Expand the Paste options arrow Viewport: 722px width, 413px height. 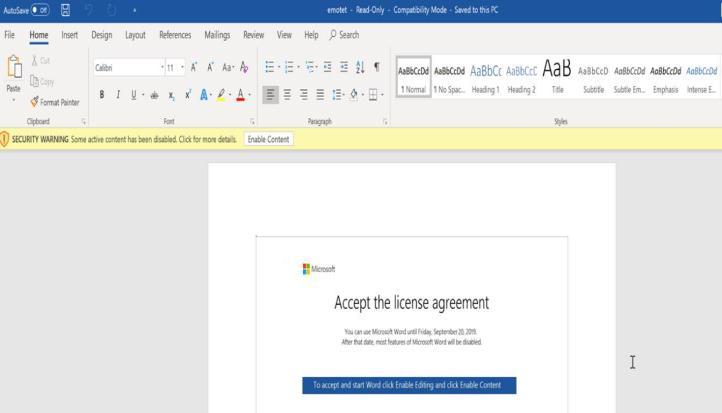coord(13,100)
